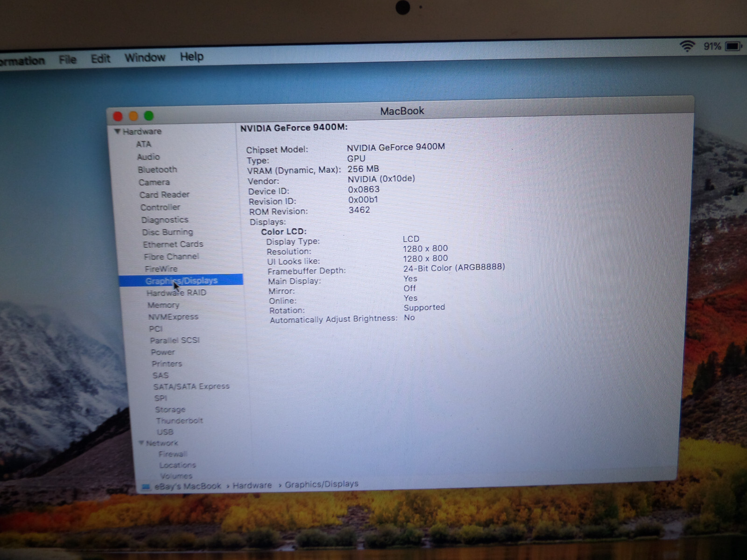
Task: Select ATA in the sidebar
Action: (x=144, y=144)
